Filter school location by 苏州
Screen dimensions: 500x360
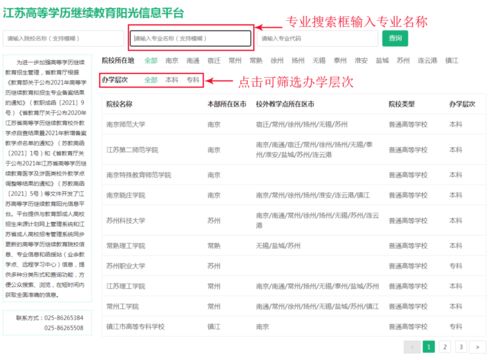coord(403,60)
